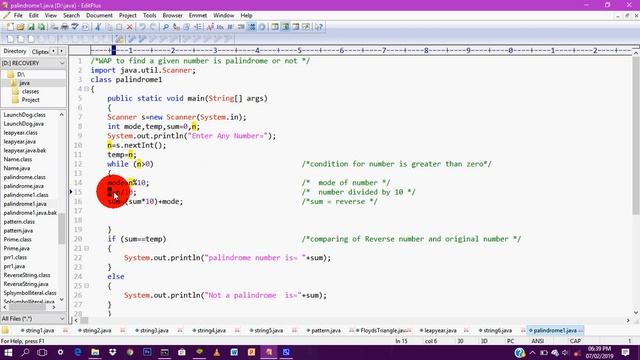Toggle Line numbers toolbar button

[x=252, y=27]
